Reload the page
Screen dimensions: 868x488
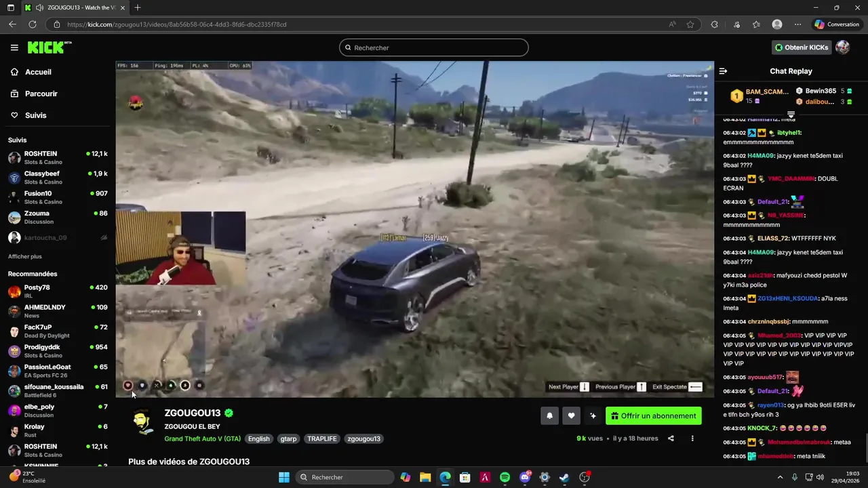32,24
